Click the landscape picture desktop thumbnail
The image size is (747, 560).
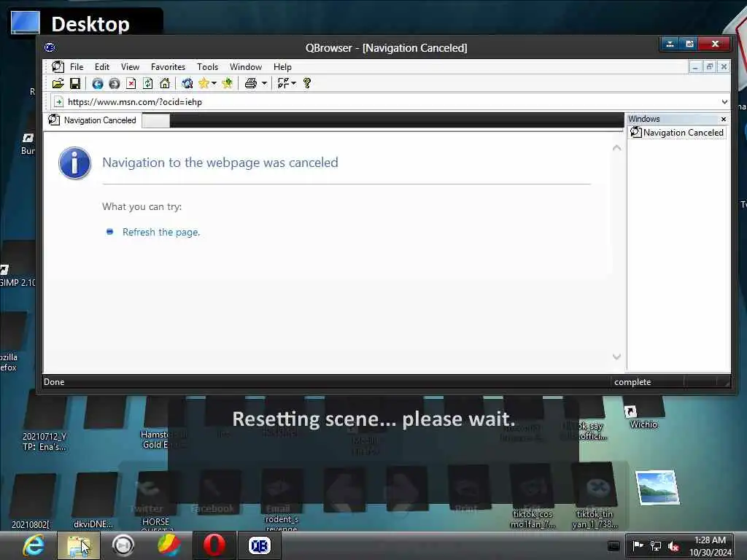click(x=657, y=487)
